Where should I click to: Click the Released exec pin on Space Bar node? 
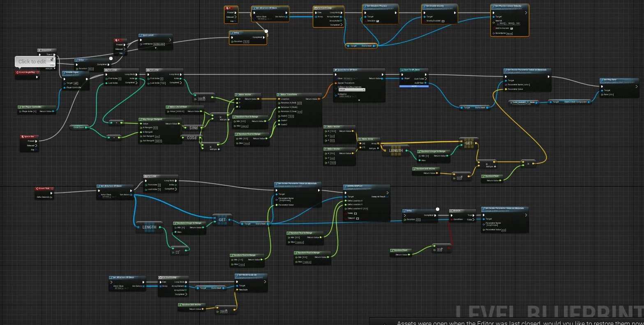[x=36, y=146]
